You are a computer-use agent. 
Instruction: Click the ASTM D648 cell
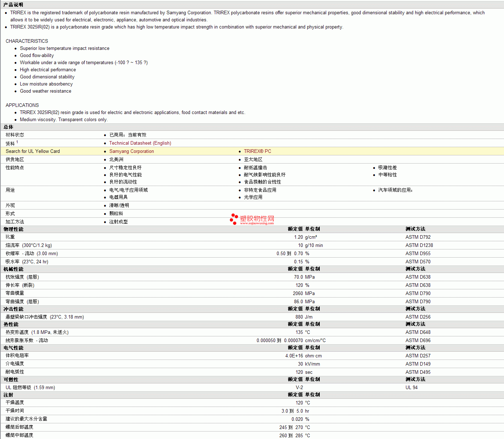pos(418,332)
